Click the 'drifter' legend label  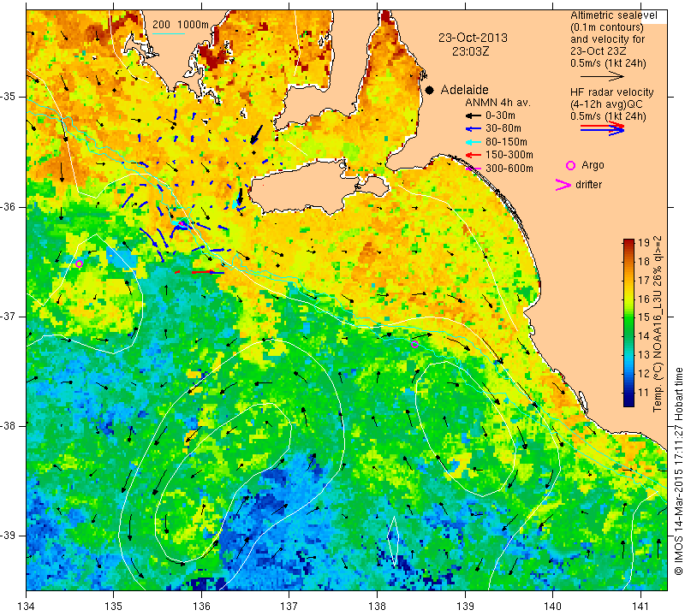(588, 185)
